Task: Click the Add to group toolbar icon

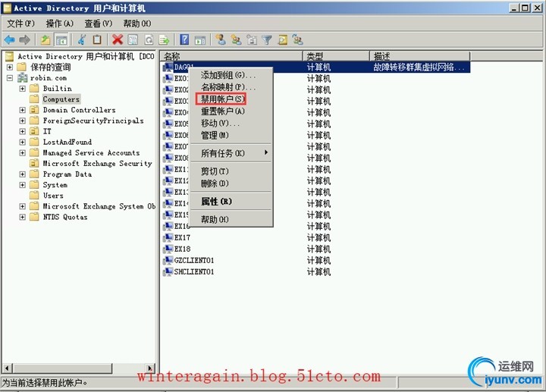Action: [298, 39]
